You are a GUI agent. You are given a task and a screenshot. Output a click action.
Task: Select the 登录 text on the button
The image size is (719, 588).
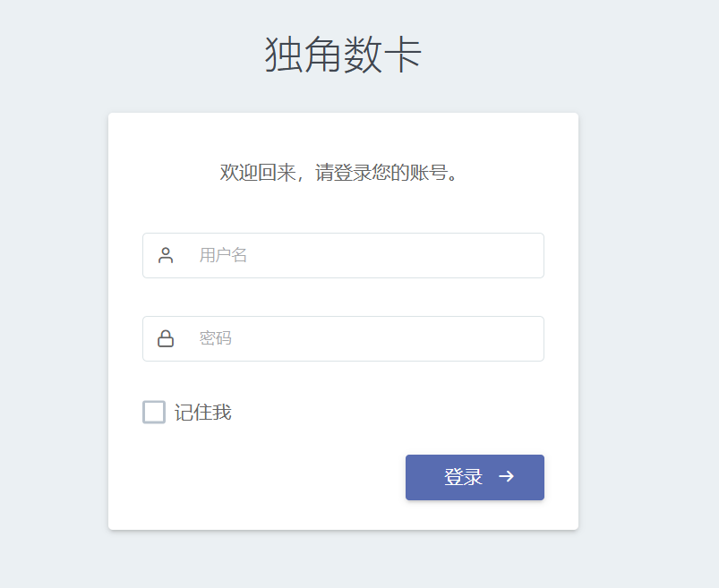click(463, 477)
